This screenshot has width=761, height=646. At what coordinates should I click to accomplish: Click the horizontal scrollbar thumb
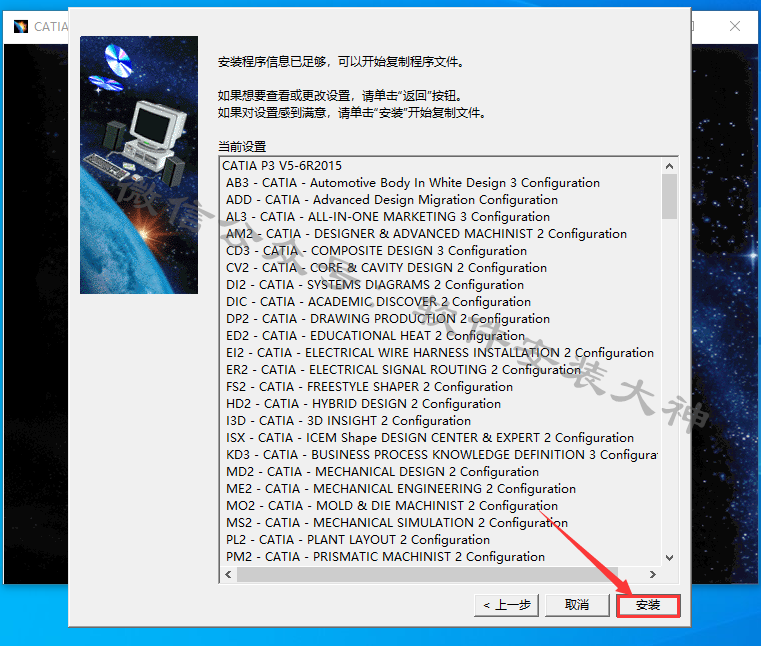[427, 575]
